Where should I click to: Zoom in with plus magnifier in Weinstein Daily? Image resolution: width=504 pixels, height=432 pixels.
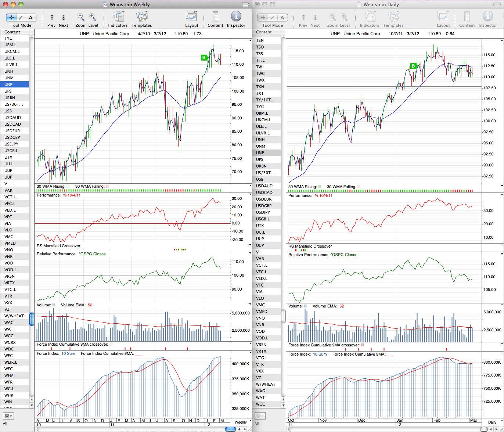coord(344,17)
